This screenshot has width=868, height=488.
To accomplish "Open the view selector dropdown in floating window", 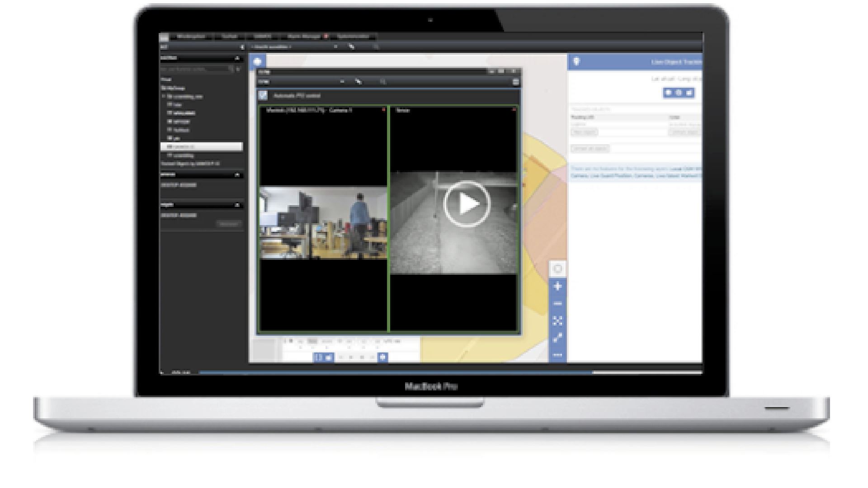I will pyautogui.click(x=342, y=82).
